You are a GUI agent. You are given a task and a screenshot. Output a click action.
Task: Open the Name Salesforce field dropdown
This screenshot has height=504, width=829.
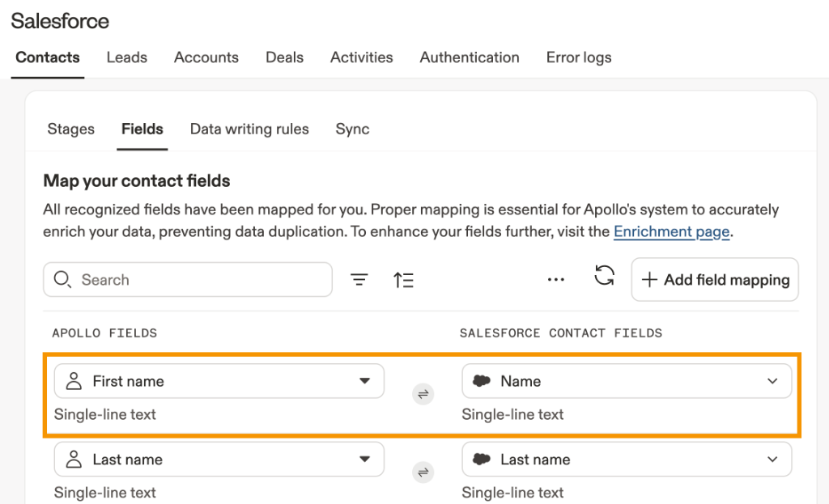click(627, 381)
